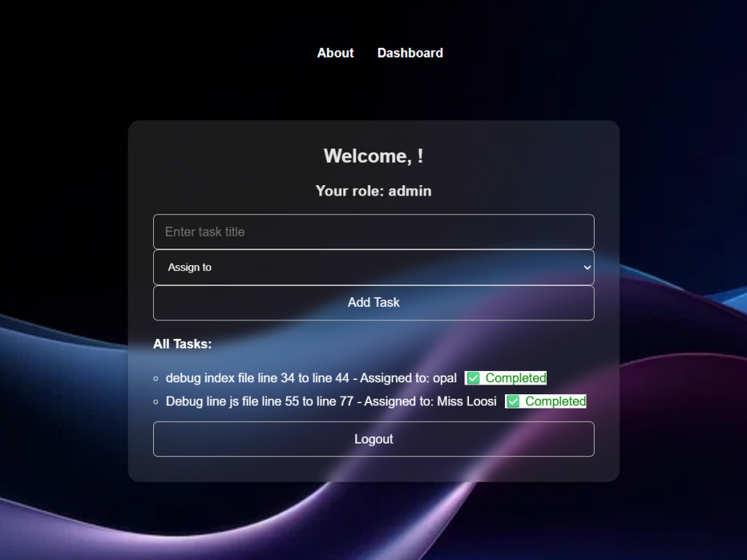
Task: Click Completed label on opal's task
Action: tap(515, 378)
